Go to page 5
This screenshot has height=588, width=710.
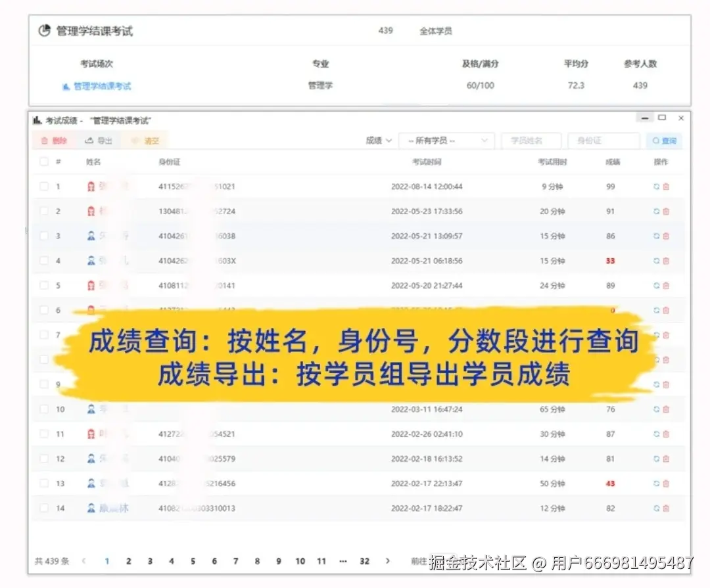click(193, 561)
